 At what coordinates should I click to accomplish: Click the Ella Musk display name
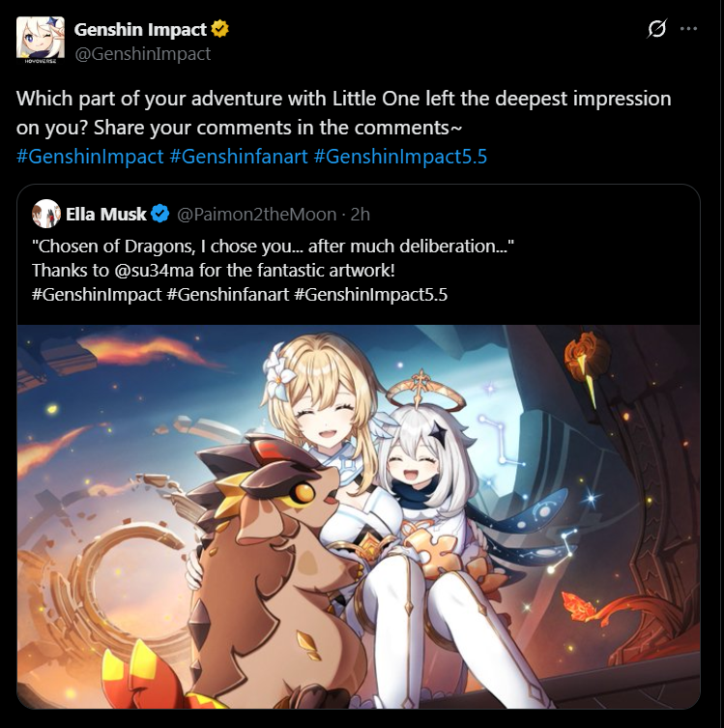click(105, 214)
